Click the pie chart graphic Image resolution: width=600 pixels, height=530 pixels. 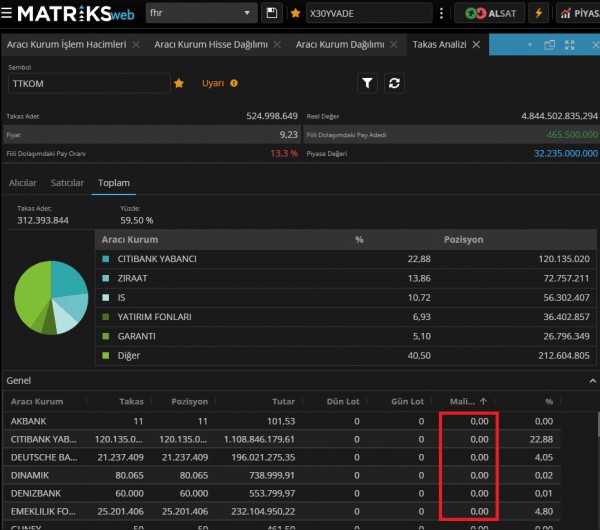point(51,298)
